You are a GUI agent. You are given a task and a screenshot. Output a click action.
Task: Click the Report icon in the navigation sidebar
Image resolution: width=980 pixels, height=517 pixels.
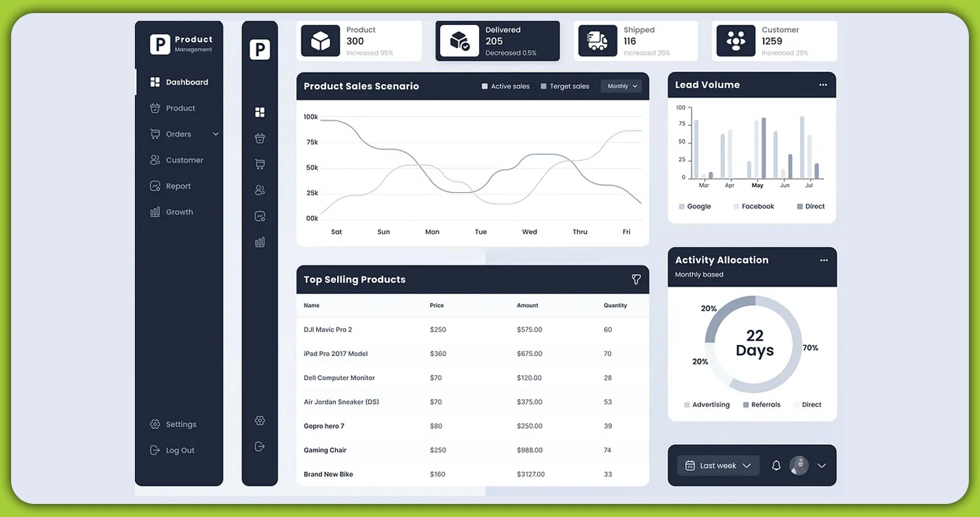[155, 186]
